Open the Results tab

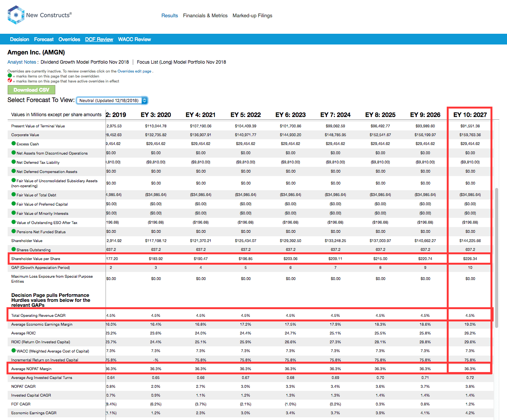pos(170,16)
